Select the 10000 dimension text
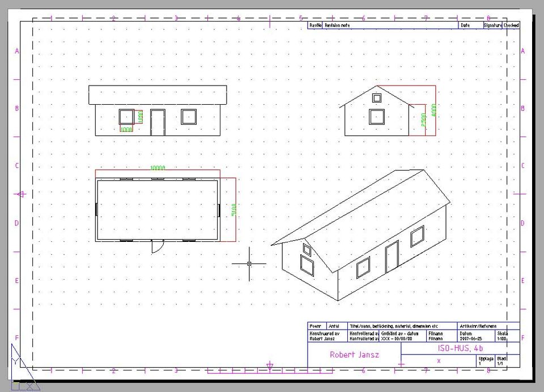 point(158,168)
